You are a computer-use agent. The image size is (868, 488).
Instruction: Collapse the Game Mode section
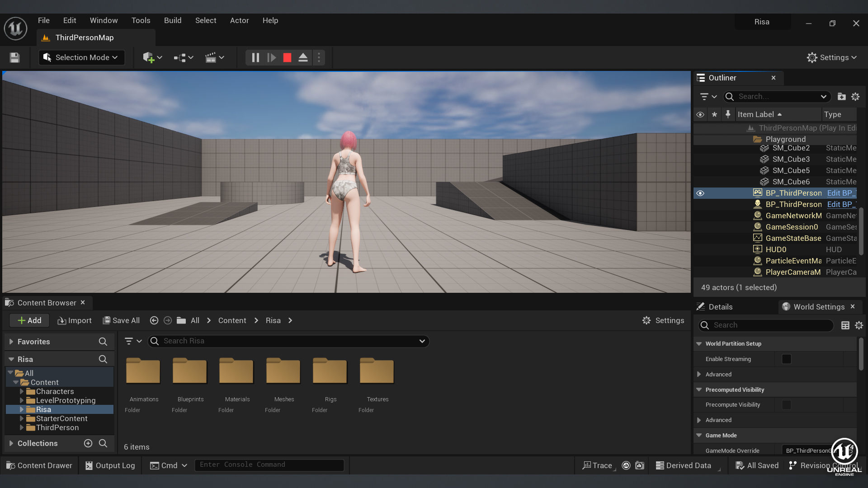point(699,436)
